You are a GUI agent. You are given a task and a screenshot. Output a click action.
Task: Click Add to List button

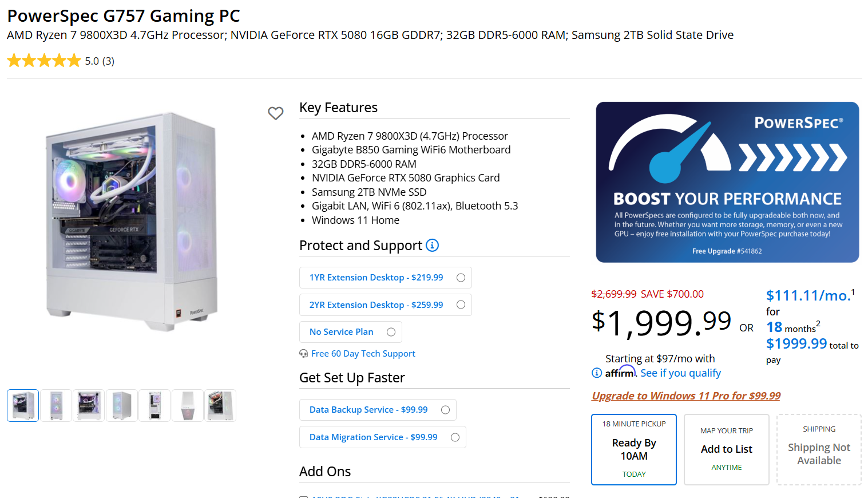(727, 449)
